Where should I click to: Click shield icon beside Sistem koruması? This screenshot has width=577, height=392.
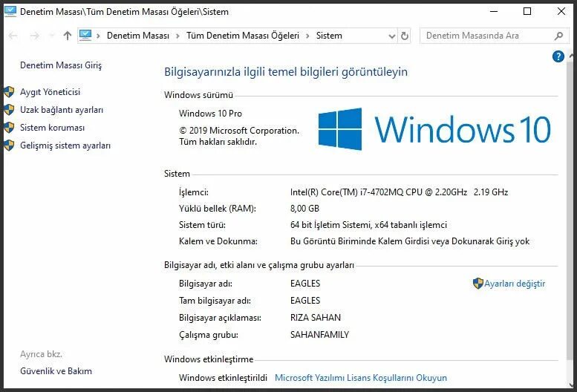pyautogui.click(x=9, y=128)
